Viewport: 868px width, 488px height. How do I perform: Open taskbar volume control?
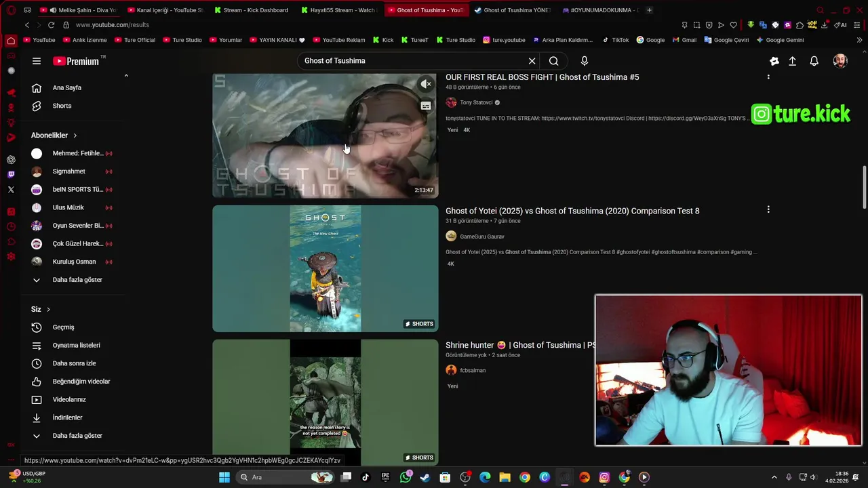[814, 477]
